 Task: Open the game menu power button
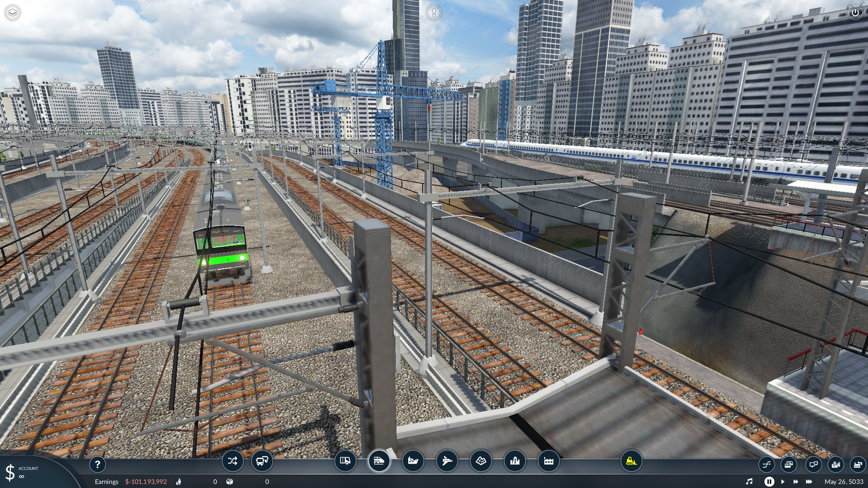[x=855, y=13]
